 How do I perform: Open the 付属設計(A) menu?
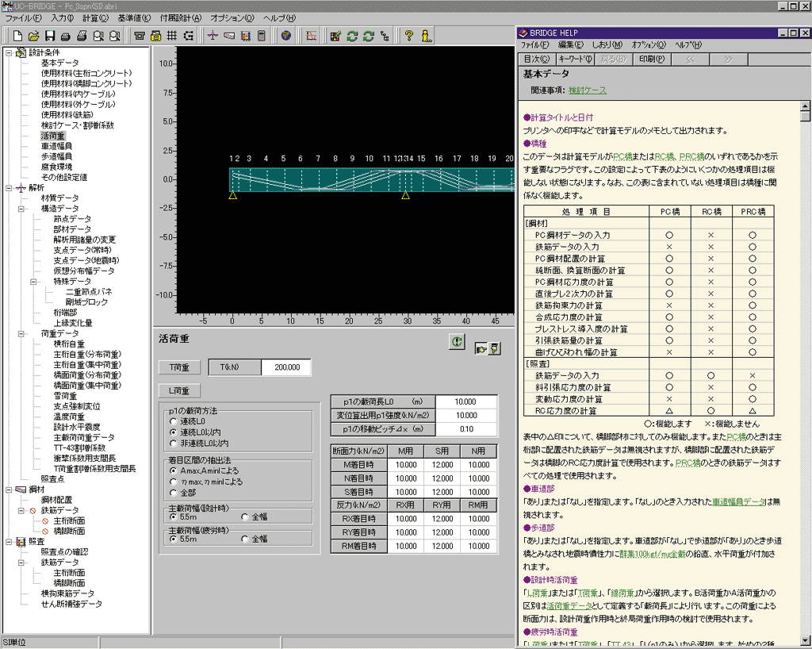[180, 17]
